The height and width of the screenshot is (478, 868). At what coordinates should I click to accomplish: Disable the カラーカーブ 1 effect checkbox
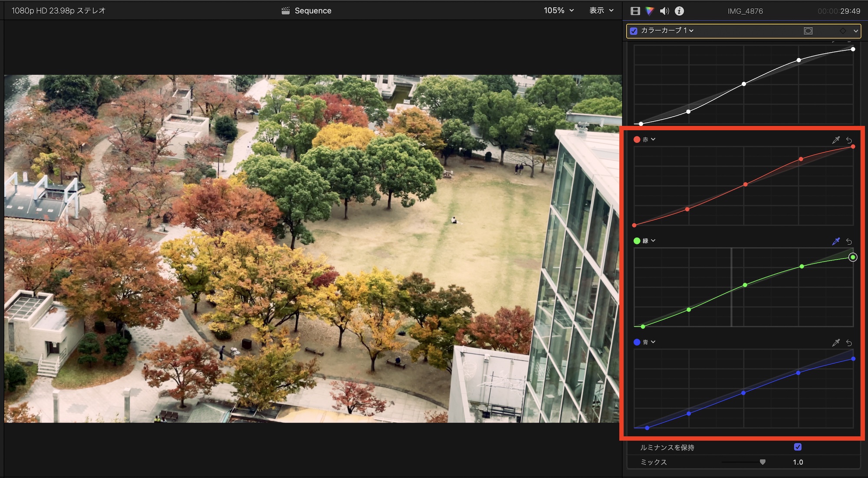[634, 31]
